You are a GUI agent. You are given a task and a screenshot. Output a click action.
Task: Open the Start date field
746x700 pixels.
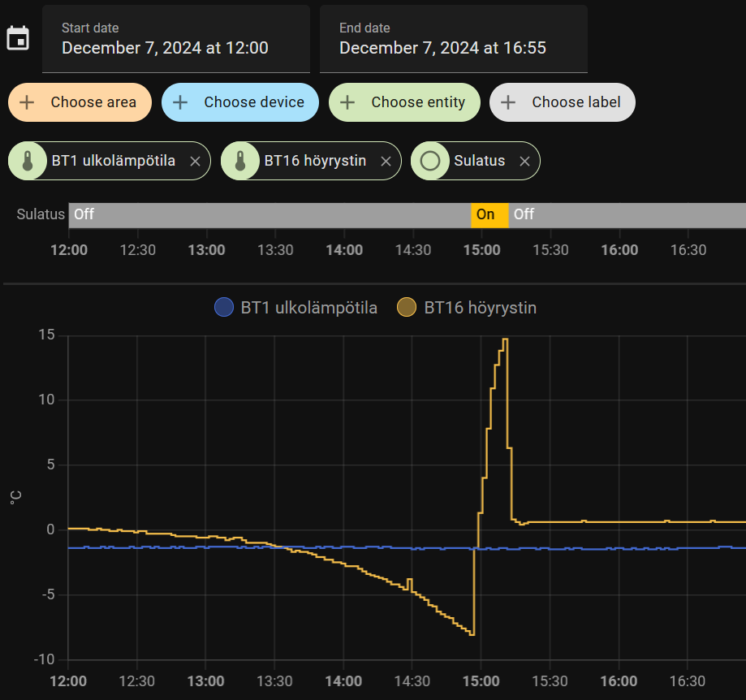[x=176, y=39]
